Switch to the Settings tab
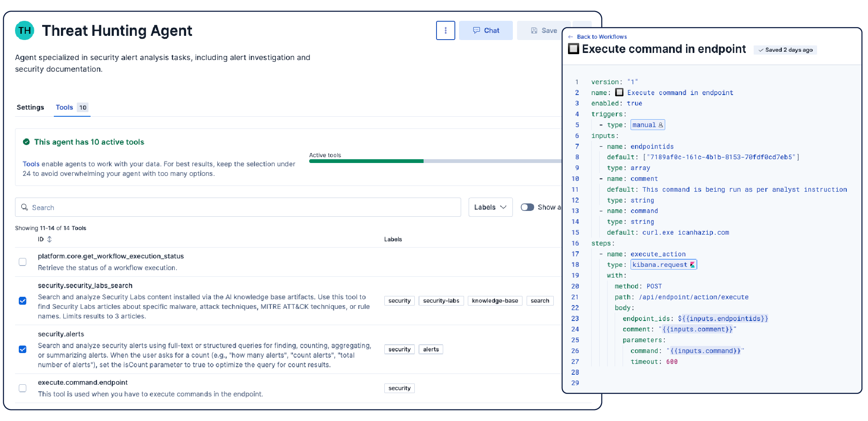 click(30, 108)
